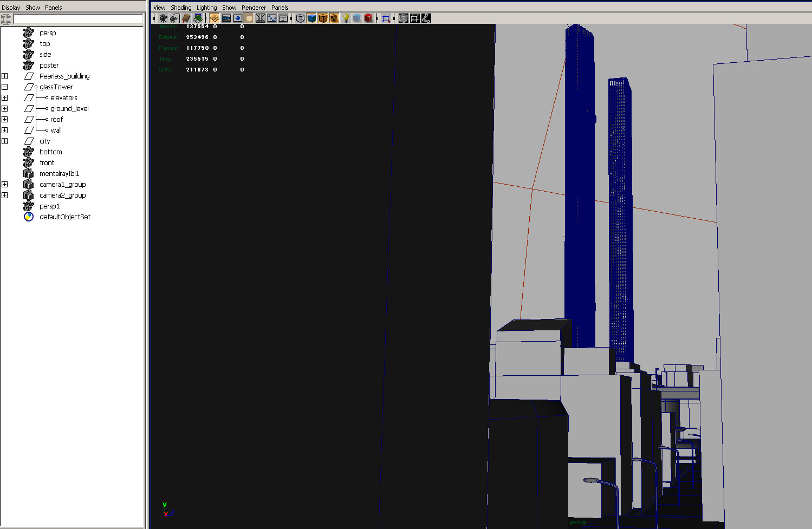Screen dimensions: 812x529
Task: Click inside the Outliner search field
Action: point(79,18)
